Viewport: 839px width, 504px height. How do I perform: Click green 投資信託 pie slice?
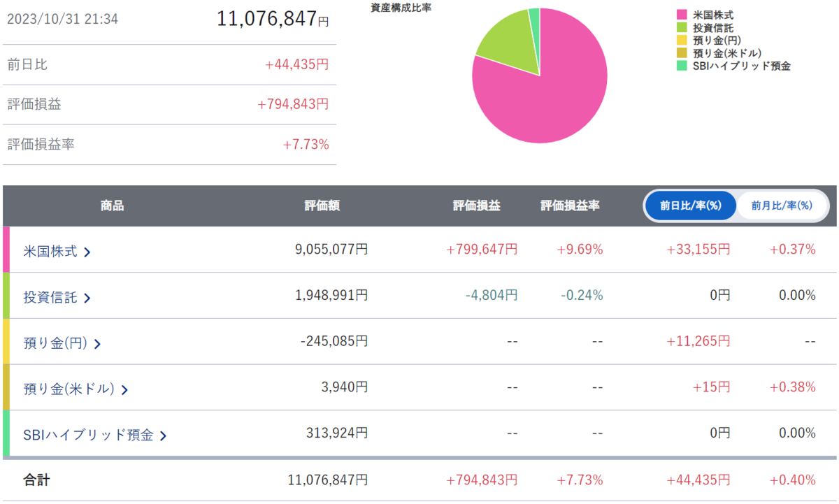507,42
